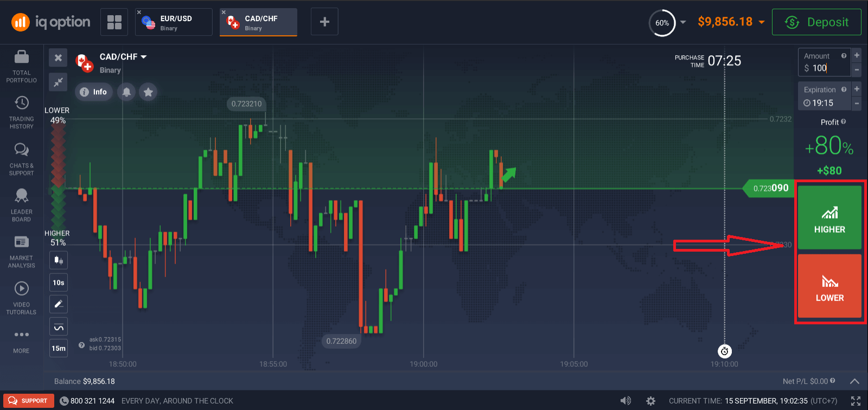This screenshot has width=868, height=410.
Task: Decrease the amount with minus stepper
Action: [857, 69]
